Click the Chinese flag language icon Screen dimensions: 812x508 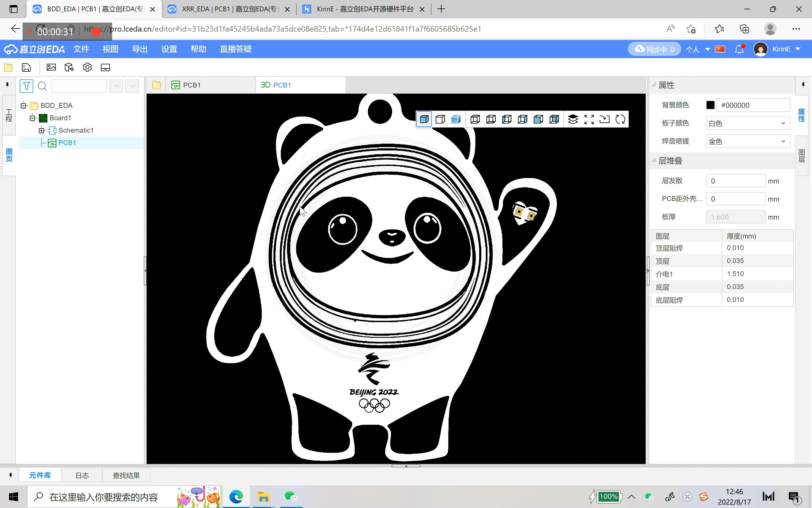(720, 49)
